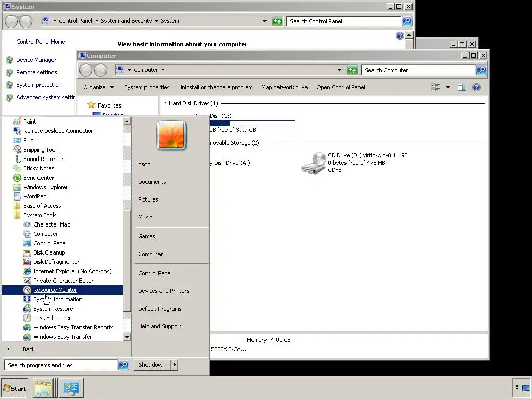Click Advanced system settings link
The height and width of the screenshot is (399, 532).
click(x=46, y=97)
